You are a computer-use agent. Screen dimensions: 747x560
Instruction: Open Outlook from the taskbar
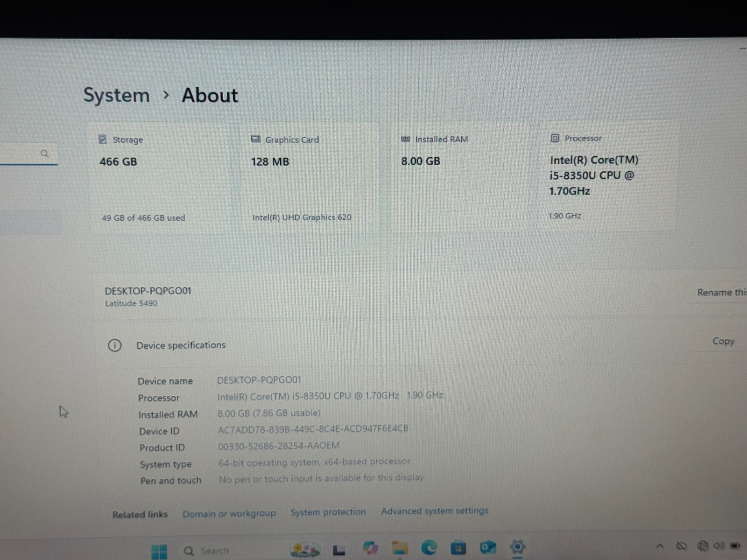click(x=487, y=546)
